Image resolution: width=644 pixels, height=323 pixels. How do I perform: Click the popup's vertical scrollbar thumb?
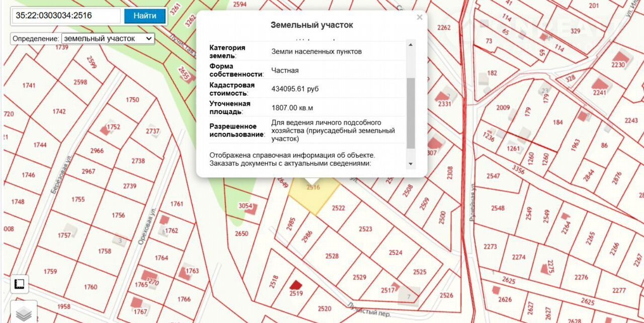(411, 112)
